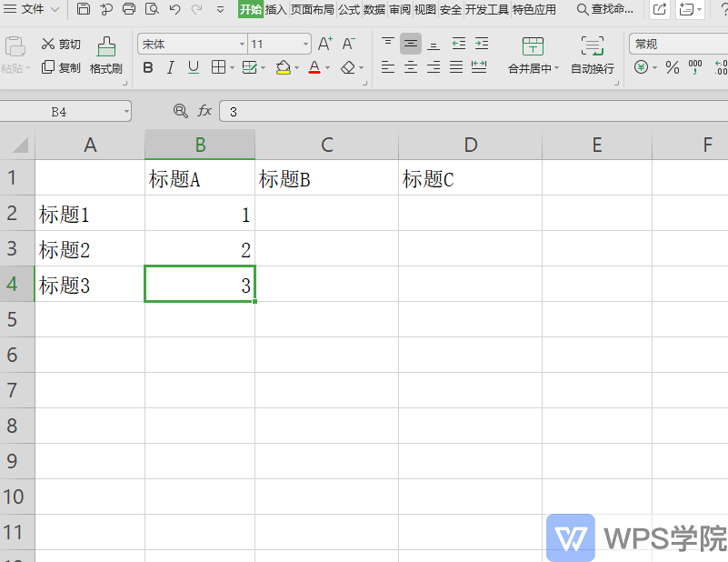Viewport: 728px width, 562px height.
Task: Click the formula bar showing 3
Action: pyautogui.click(x=474, y=112)
